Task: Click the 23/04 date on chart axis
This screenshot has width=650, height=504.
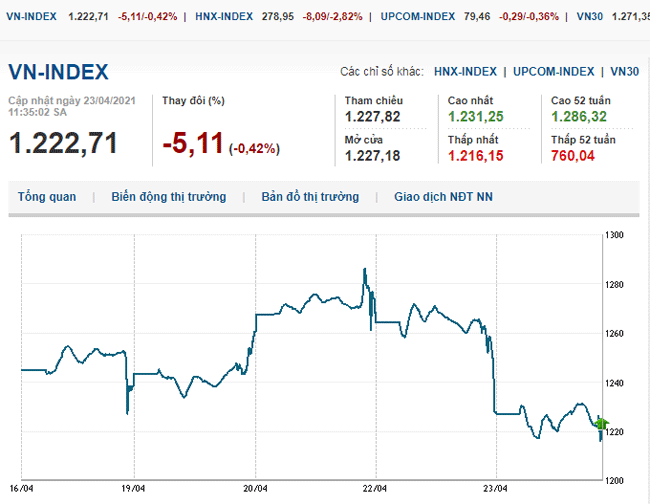Action: (x=496, y=490)
